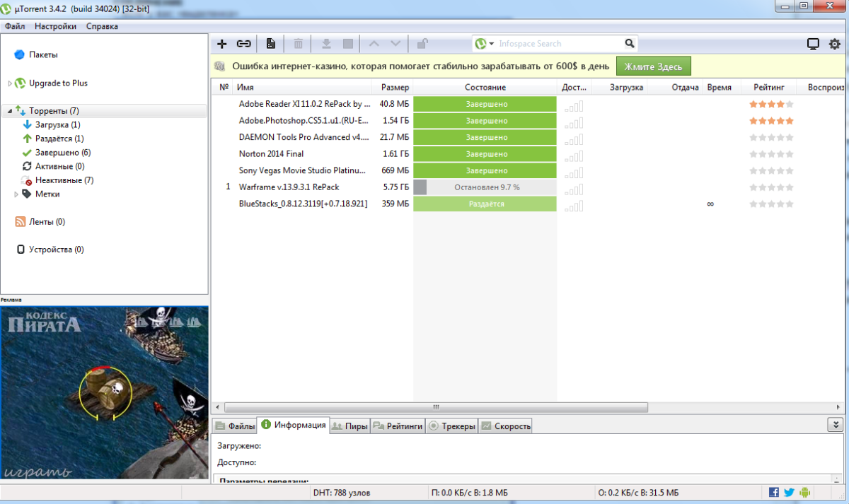Image resolution: width=849 pixels, height=504 pixels.
Task: Open uTorrent settings via gear icon
Action: pyautogui.click(x=833, y=43)
